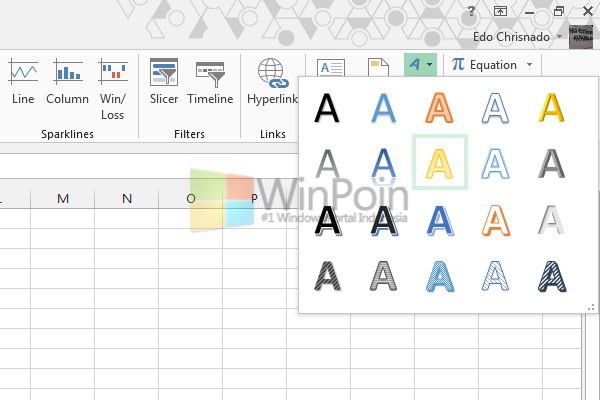This screenshot has width=600, height=400.
Task: Insert a Timeline filter
Action: point(210,82)
